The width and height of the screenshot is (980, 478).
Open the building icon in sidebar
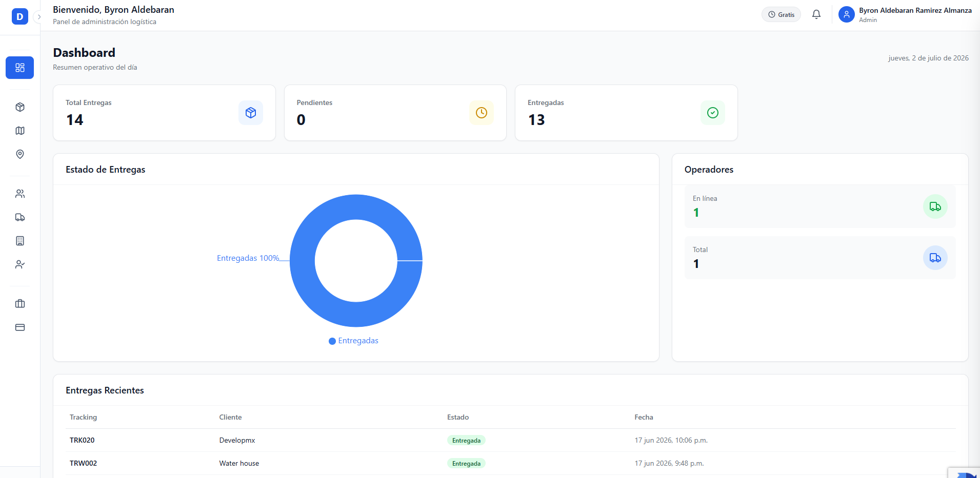[20, 241]
